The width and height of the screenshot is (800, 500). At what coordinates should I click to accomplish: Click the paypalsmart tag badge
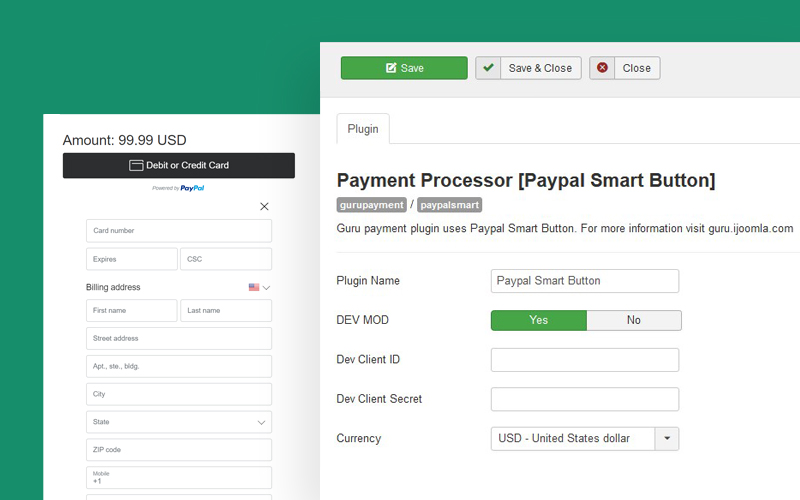tap(449, 205)
